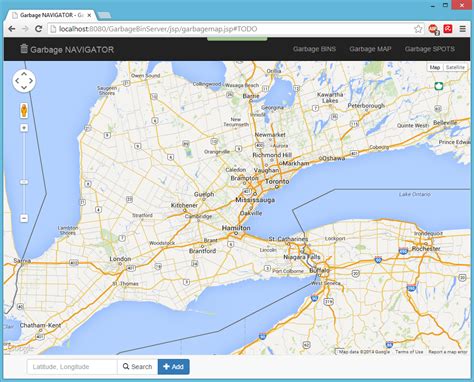Click the trash can logo icon
474x382 pixels.
click(24, 49)
